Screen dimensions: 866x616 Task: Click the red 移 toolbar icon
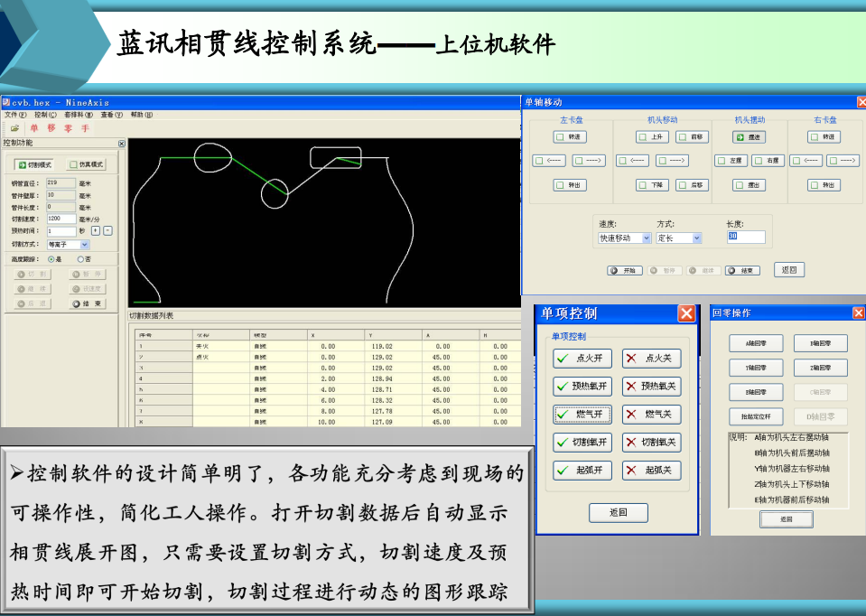point(51,128)
